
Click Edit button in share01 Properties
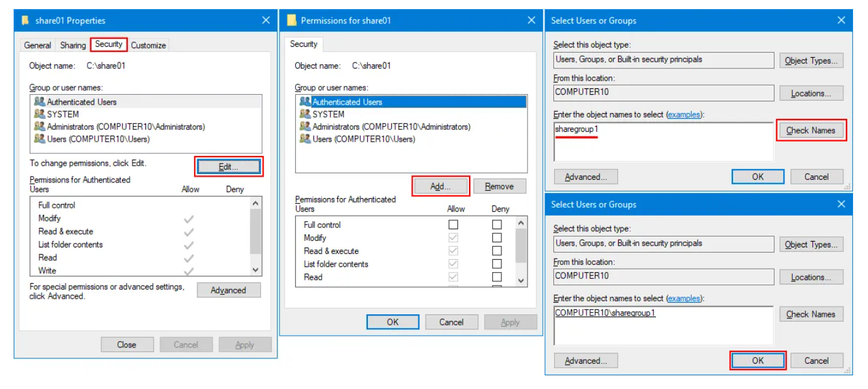coord(228,167)
